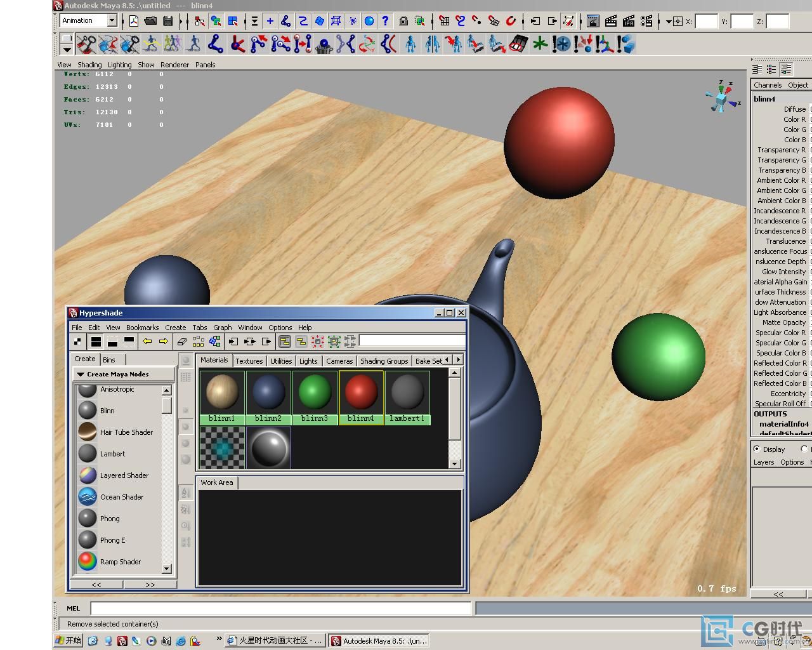Open the shelf tab selector arrow
Image resolution: width=812 pixels, height=650 pixels.
pyautogui.click(x=67, y=50)
